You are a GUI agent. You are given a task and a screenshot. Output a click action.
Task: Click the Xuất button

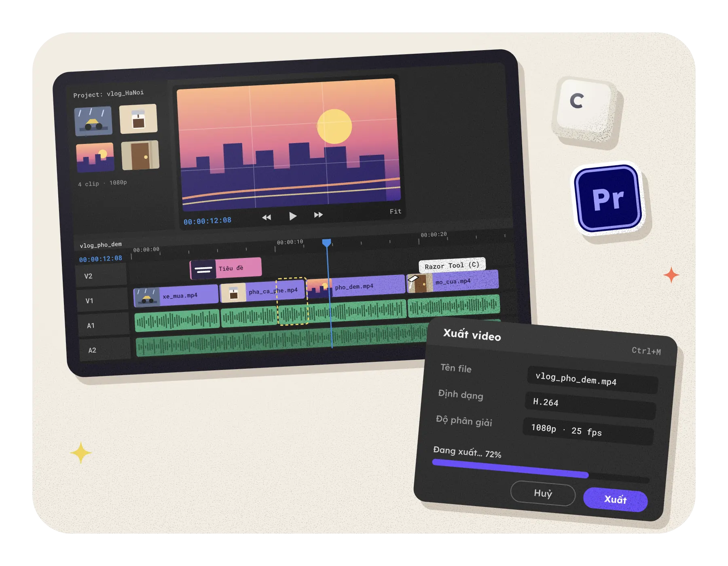pyautogui.click(x=615, y=500)
